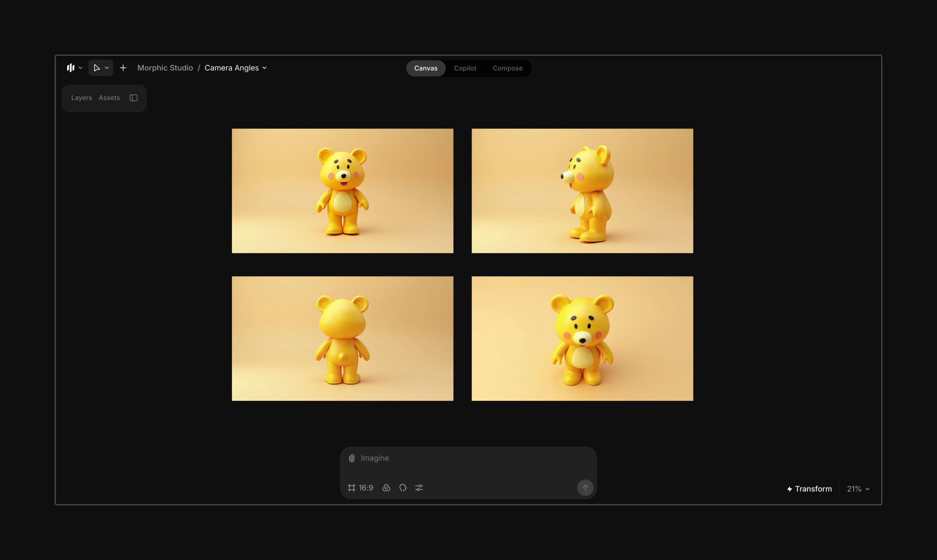Open the Layers panel
The image size is (937, 560).
pyautogui.click(x=82, y=98)
